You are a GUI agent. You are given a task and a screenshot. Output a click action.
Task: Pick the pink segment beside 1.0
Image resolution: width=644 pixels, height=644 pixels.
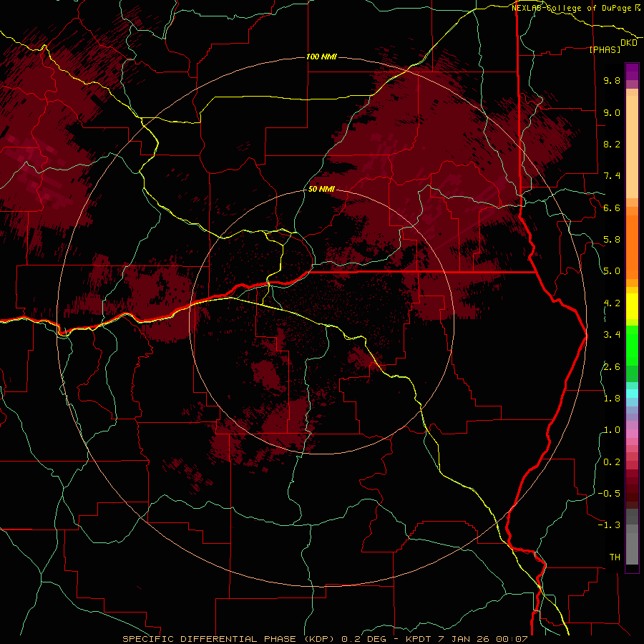point(632,434)
